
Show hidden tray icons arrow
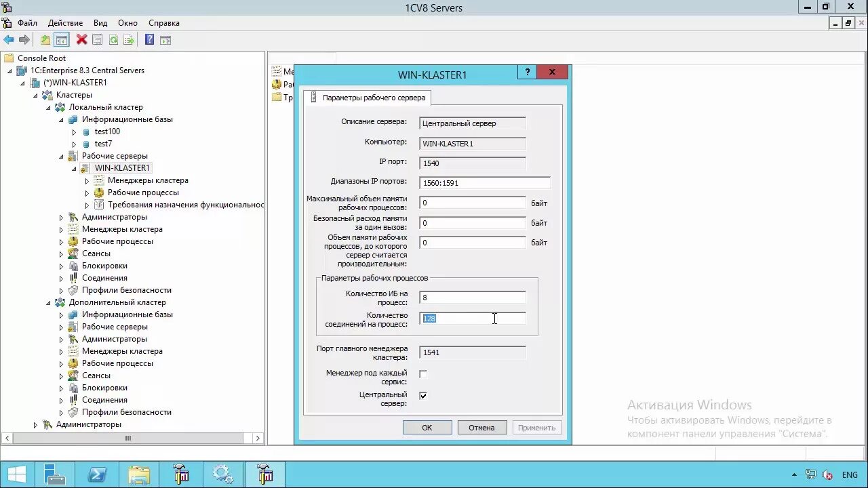[794, 475]
